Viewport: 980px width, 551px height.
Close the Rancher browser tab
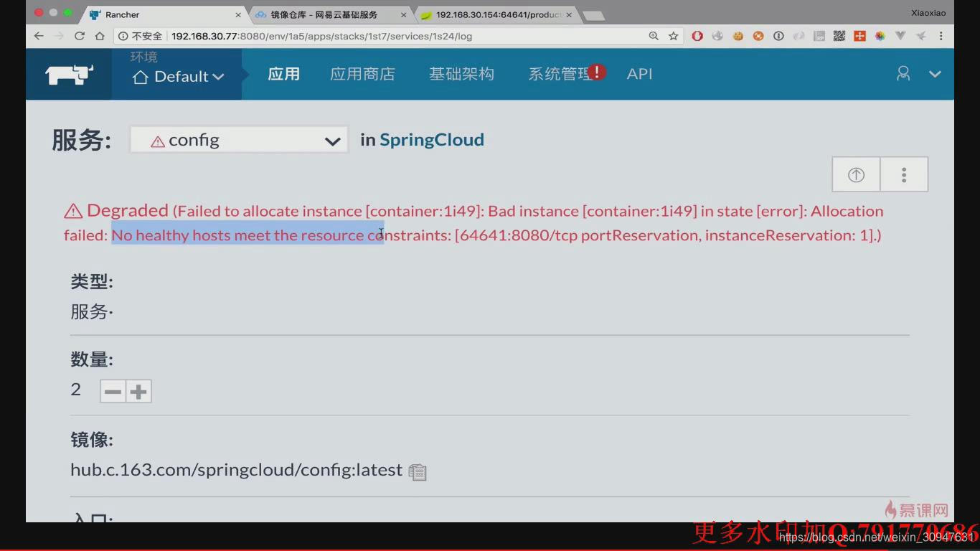238,14
